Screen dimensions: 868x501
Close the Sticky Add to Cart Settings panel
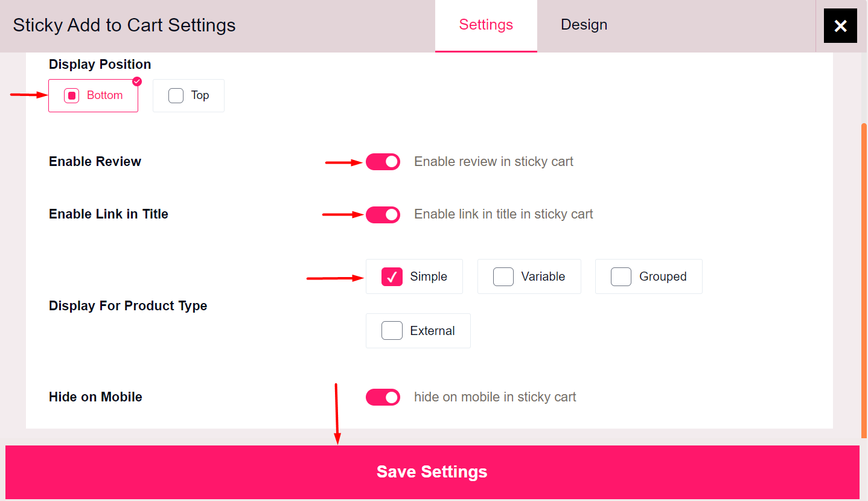tap(840, 26)
